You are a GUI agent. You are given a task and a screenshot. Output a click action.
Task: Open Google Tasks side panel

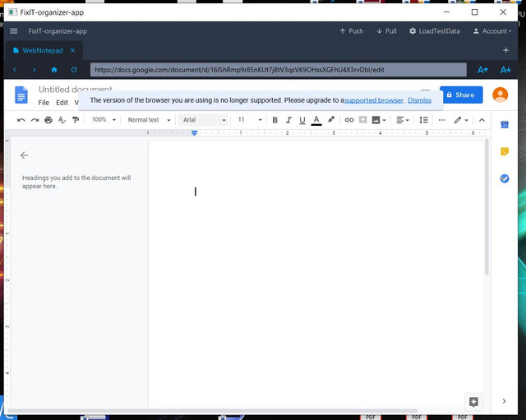coord(505,178)
